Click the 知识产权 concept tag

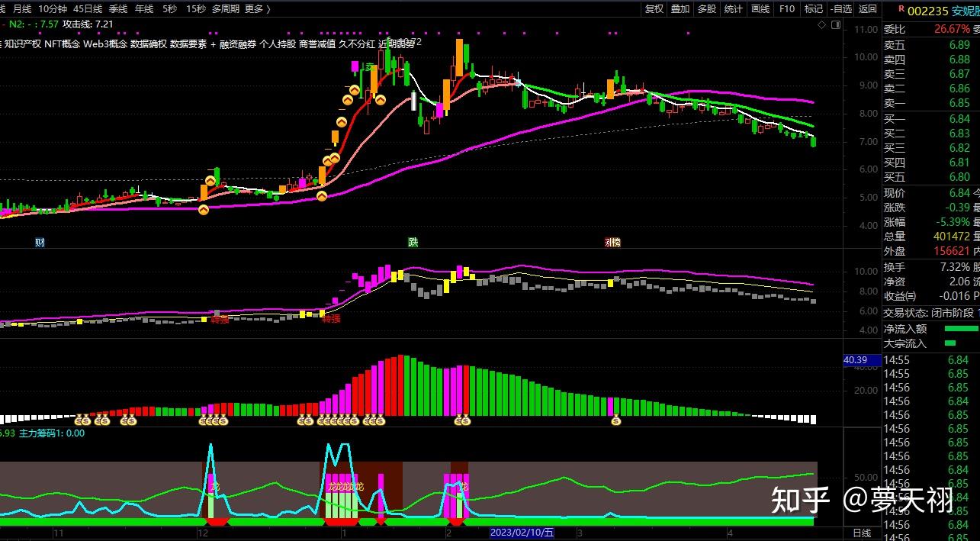coord(22,43)
